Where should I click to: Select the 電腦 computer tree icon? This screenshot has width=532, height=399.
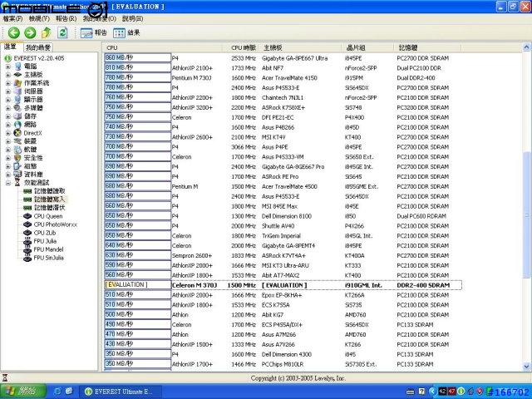[17, 66]
